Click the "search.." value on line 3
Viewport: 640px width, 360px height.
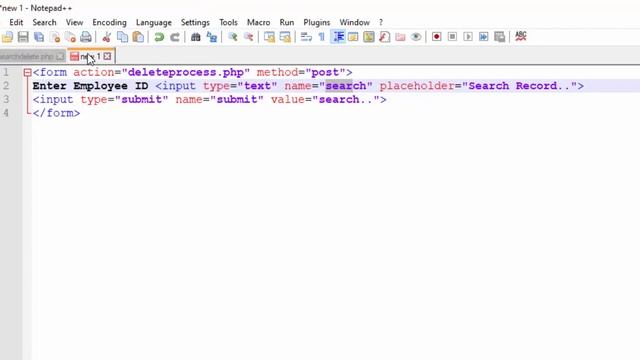click(x=346, y=100)
